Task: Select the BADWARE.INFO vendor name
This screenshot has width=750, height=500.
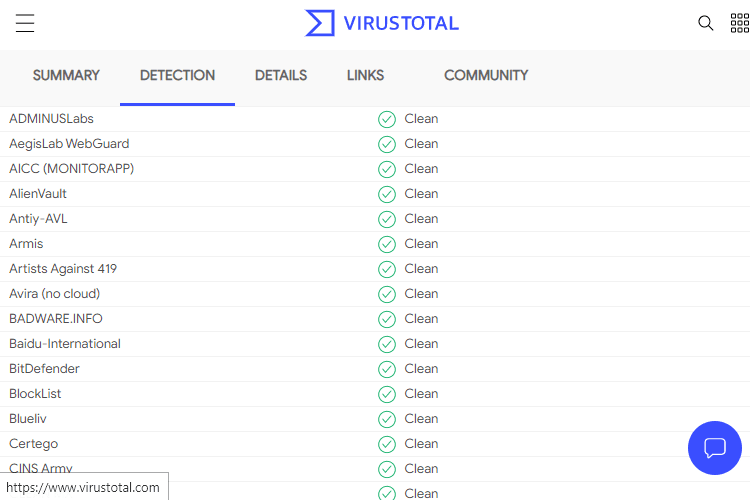Action: [55, 319]
